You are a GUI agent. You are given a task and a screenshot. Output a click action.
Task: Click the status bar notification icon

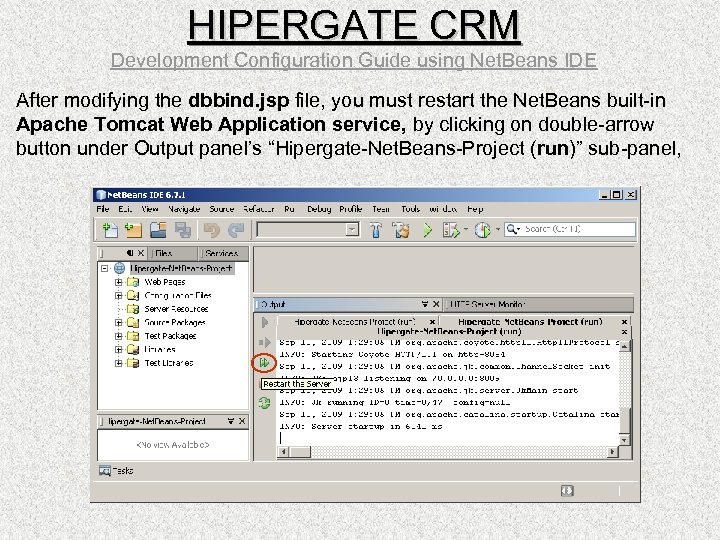point(567,491)
